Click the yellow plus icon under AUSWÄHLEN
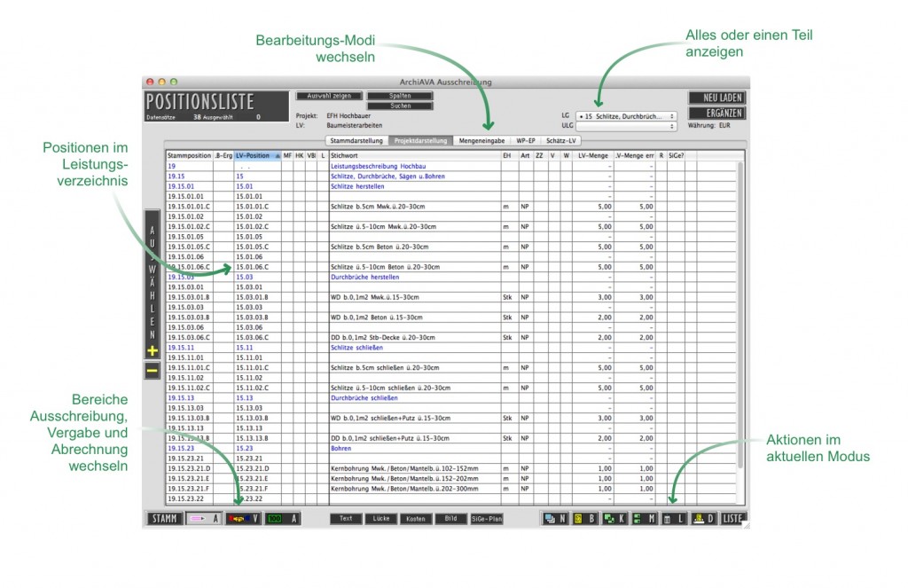This screenshot has height=588, width=908. tap(153, 351)
